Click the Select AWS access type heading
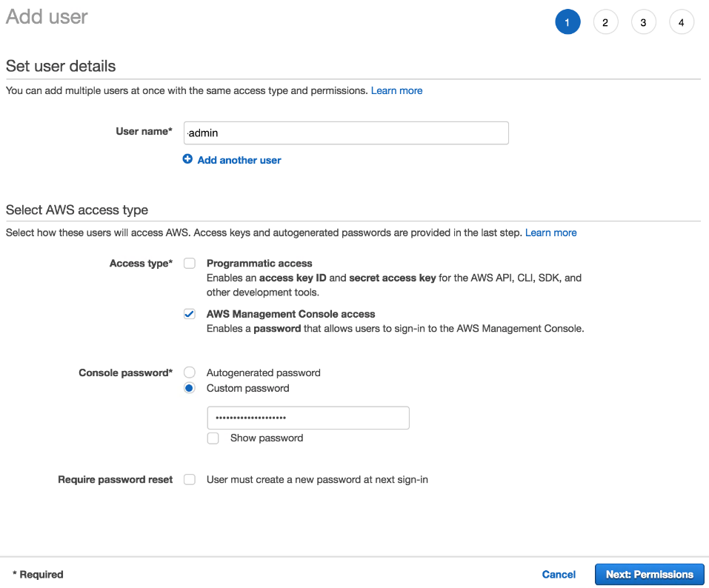 coord(77,210)
